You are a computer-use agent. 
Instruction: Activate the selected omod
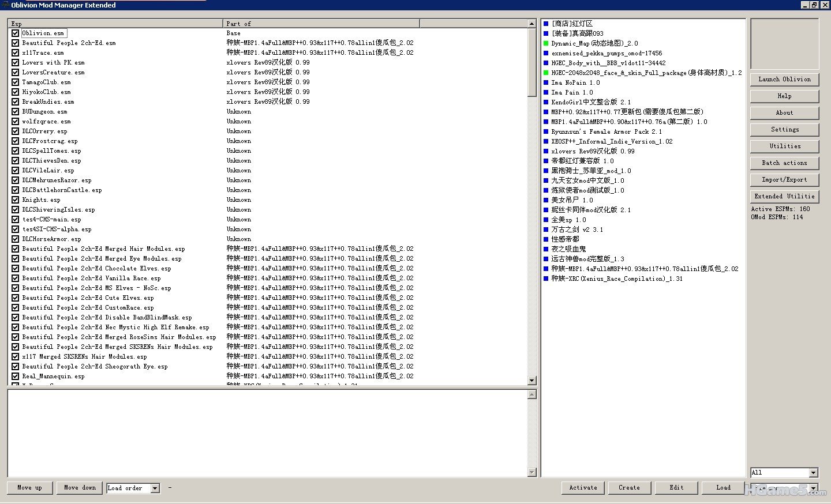(583, 488)
